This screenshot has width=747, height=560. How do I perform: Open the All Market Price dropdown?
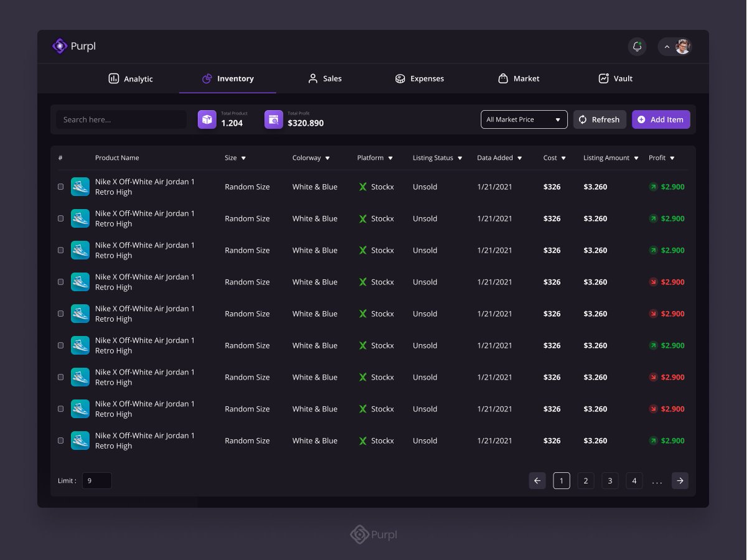pos(524,119)
